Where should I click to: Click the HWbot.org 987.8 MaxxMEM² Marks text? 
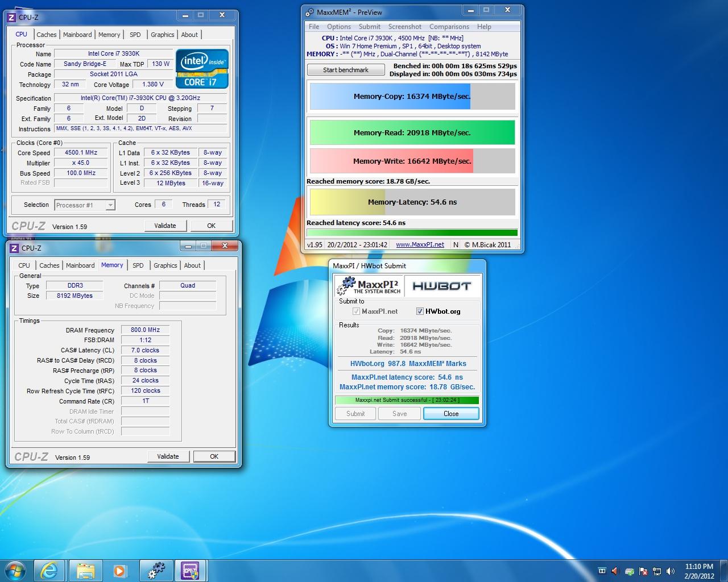click(x=408, y=364)
